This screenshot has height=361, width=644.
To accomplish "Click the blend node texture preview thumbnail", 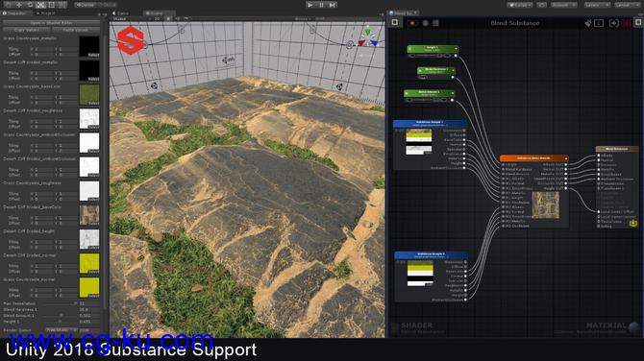I will pyautogui.click(x=545, y=205).
